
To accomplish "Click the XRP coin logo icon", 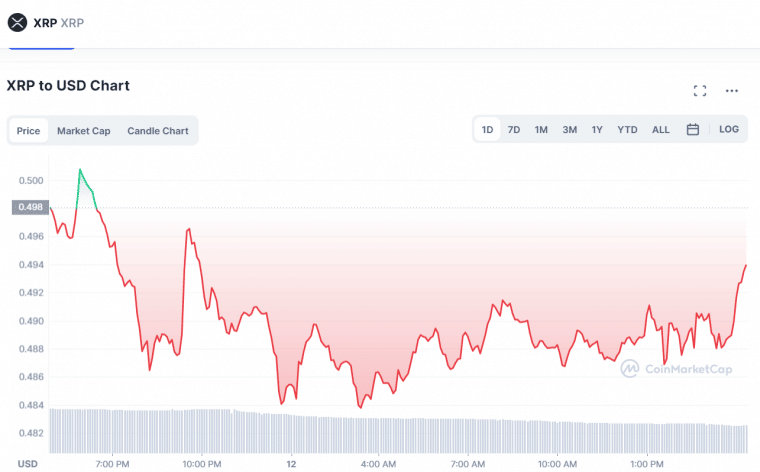I will 17,23.
